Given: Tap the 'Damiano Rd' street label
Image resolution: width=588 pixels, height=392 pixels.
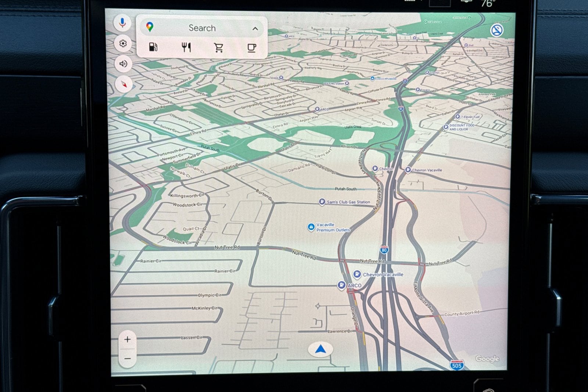Looking at the screenshot, I should point(299,168).
